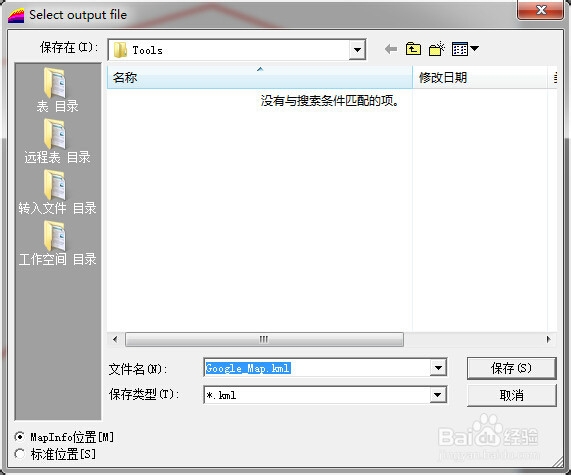Click horizontal scrollbar right arrow
The image size is (571, 475).
point(548,339)
